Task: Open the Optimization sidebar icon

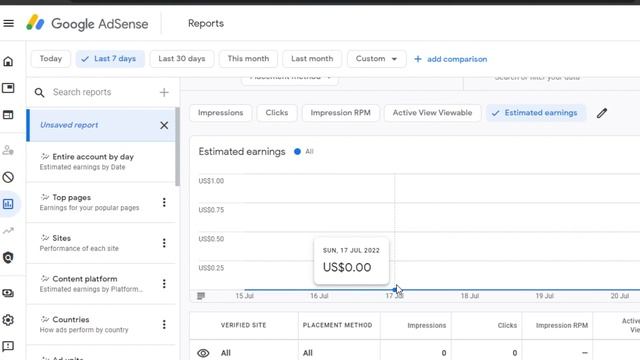Action: [x=8, y=231]
